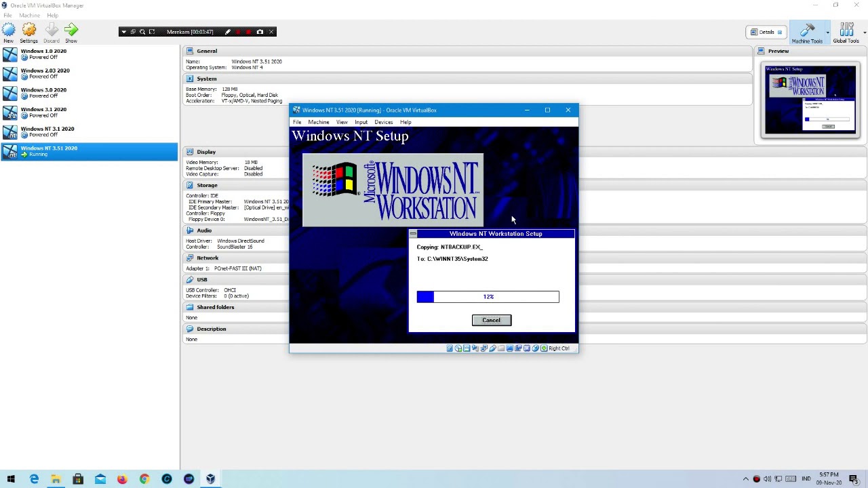
Task: Click the hard disk activity icon in VM status bar
Action: point(450,348)
